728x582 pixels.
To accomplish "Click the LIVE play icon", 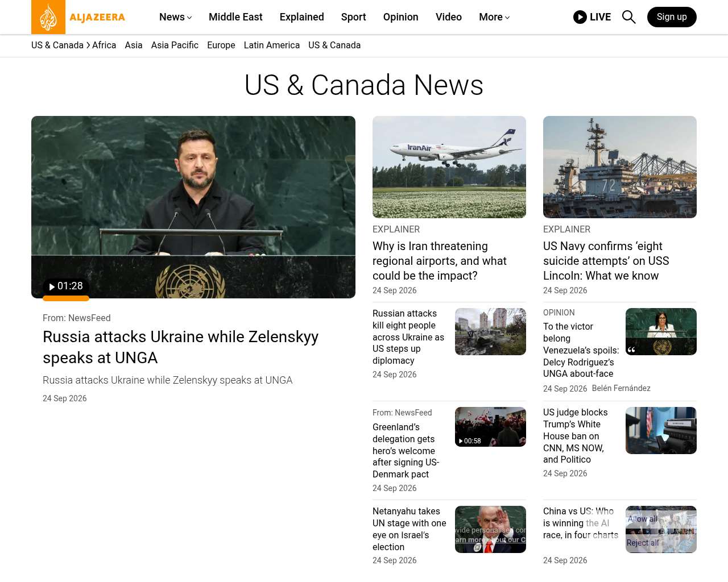I will tap(580, 17).
